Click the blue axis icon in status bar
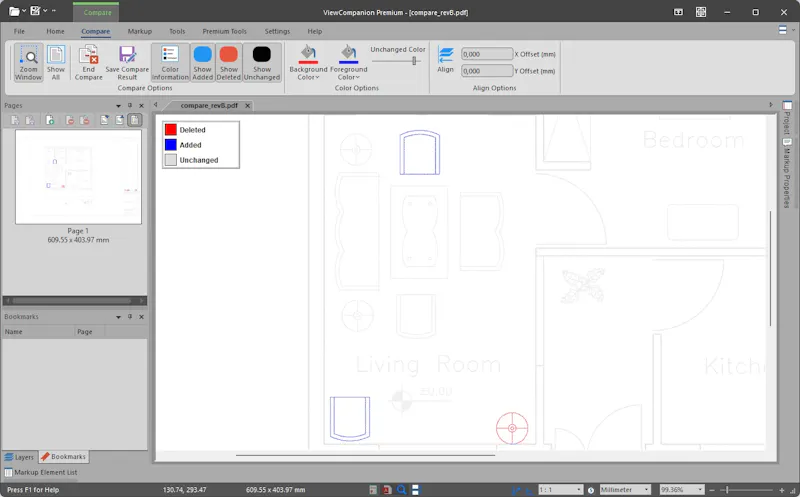The width and height of the screenshot is (800, 497). [x=516, y=490]
